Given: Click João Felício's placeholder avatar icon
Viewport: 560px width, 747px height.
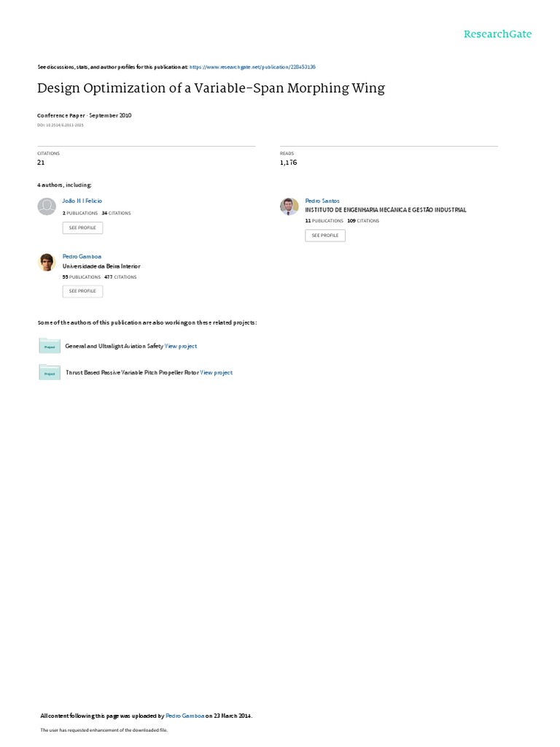Looking at the screenshot, I should (47, 206).
